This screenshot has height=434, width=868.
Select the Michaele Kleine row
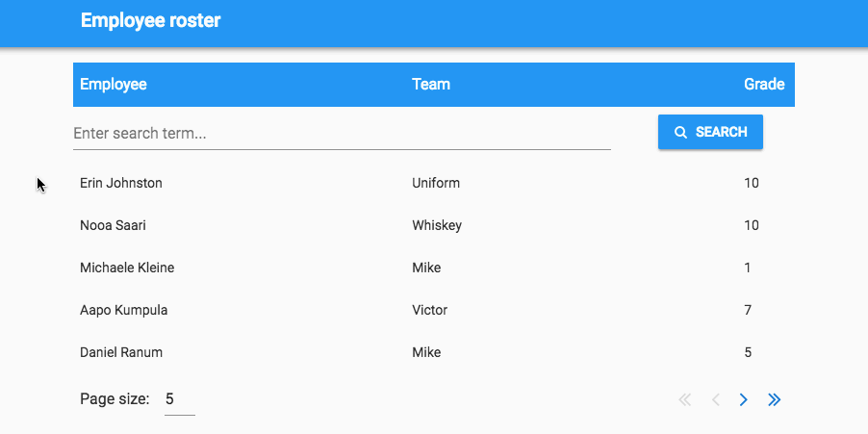[x=433, y=268]
